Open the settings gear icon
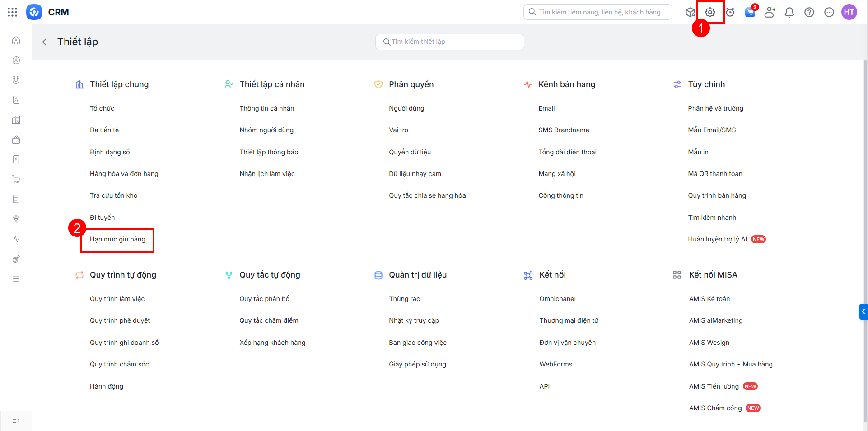The height and width of the screenshot is (431, 868). 710,12
